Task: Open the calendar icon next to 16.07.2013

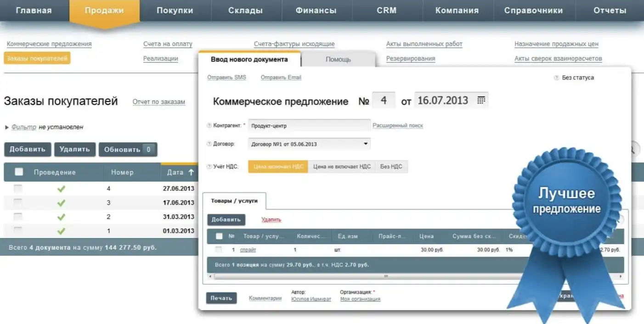Action: click(x=481, y=100)
